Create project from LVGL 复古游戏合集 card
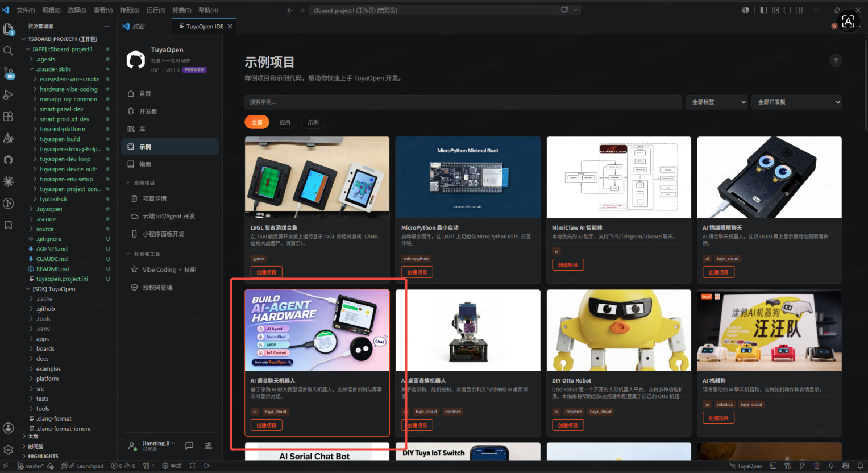 [x=266, y=272]
